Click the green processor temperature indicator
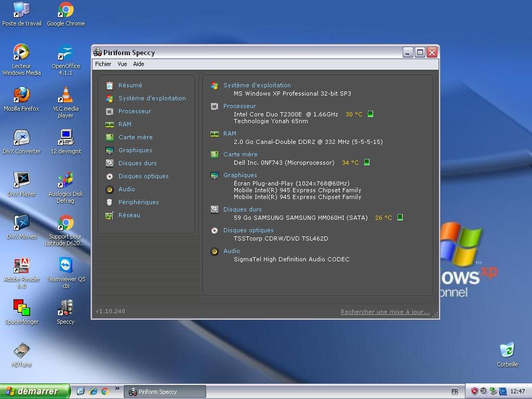The image size is (532, 399). [370, 114]
